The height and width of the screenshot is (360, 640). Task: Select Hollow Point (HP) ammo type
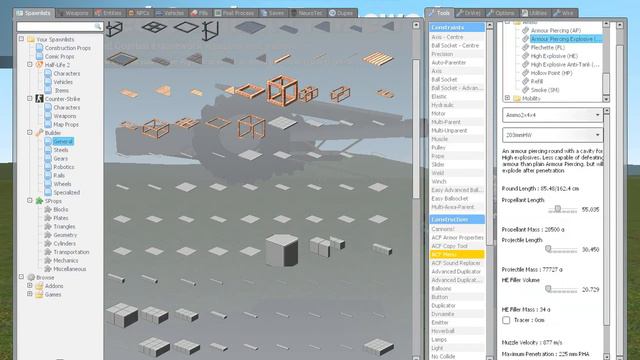(x=551, y=73)
